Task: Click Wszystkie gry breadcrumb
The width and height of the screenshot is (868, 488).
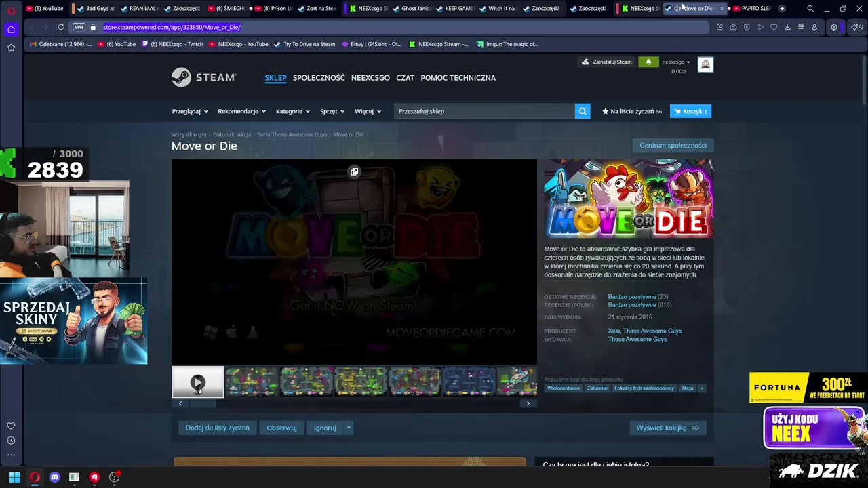Action: pos(189,134)
